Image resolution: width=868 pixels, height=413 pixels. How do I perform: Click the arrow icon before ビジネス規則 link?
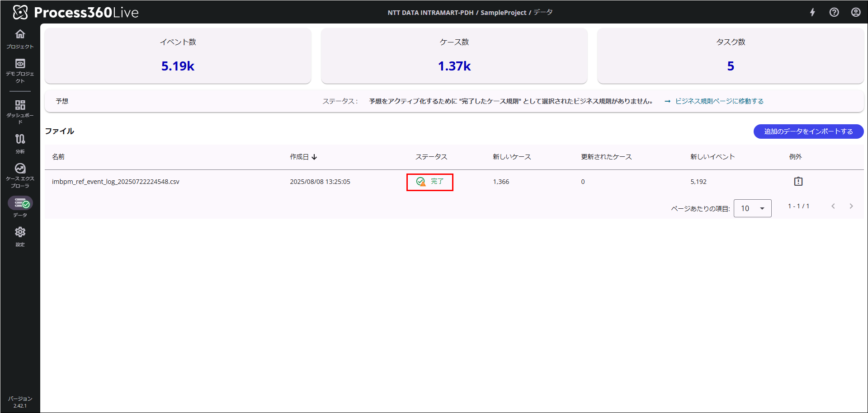click(667, 101)
